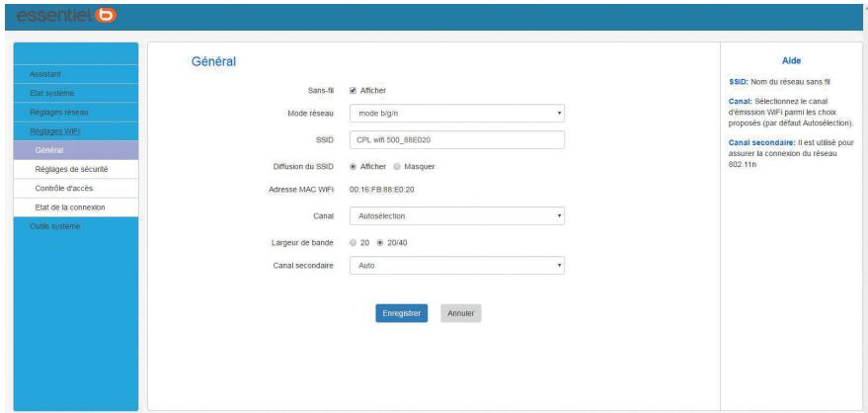The image size is (868, 413).
Task: Open the Canal secondaire dropdown
Action: 456,266
